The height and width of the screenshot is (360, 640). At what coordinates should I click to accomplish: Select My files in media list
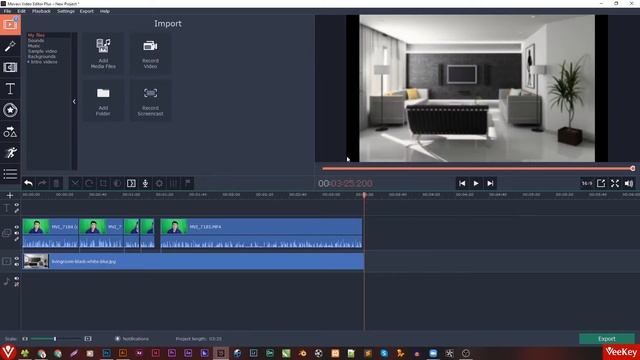point(36,36)
